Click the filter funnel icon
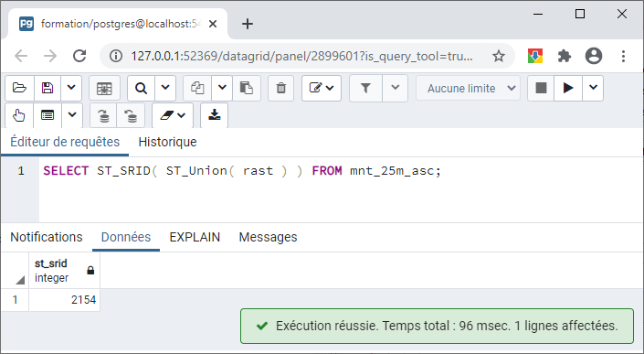This screenshot has height=354, width=644. click(x=365, y=88)
